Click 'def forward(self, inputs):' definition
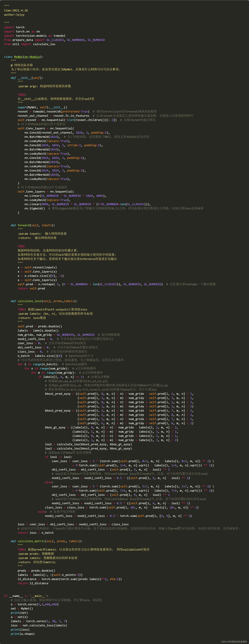Image resolution: width=249 pixels, height=644 pixels. (x=33, y=225)
